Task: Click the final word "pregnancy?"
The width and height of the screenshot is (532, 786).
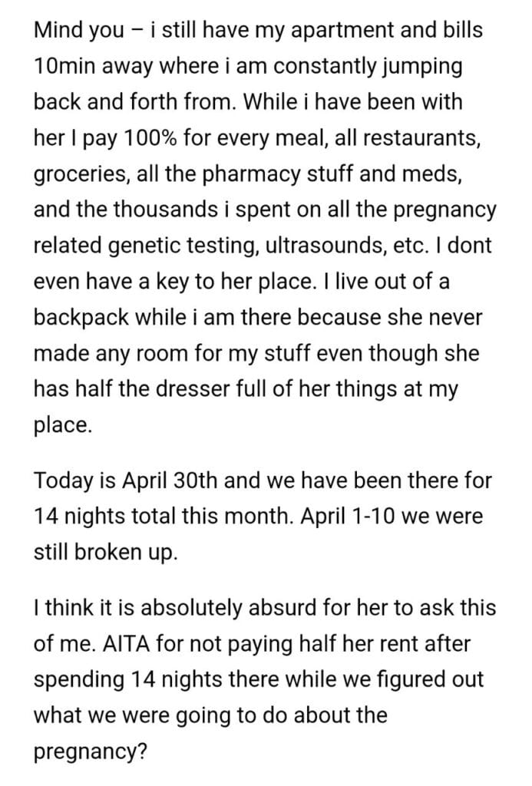Action: tap(91, 750)
